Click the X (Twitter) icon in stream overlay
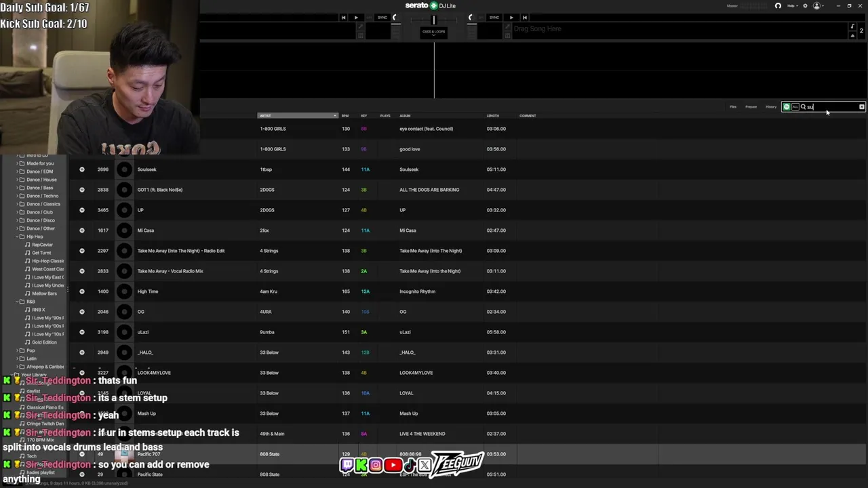The height and width of the screenshot is (488, 868). (425, 465)
